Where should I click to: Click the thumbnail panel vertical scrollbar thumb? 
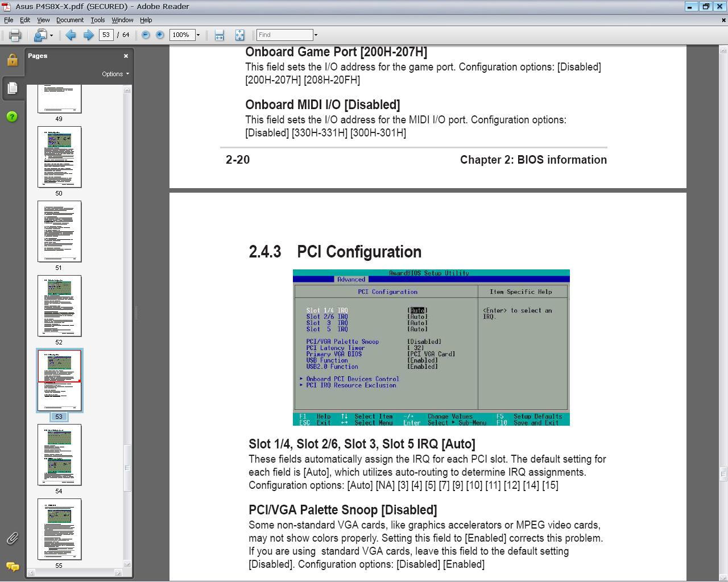127,468
